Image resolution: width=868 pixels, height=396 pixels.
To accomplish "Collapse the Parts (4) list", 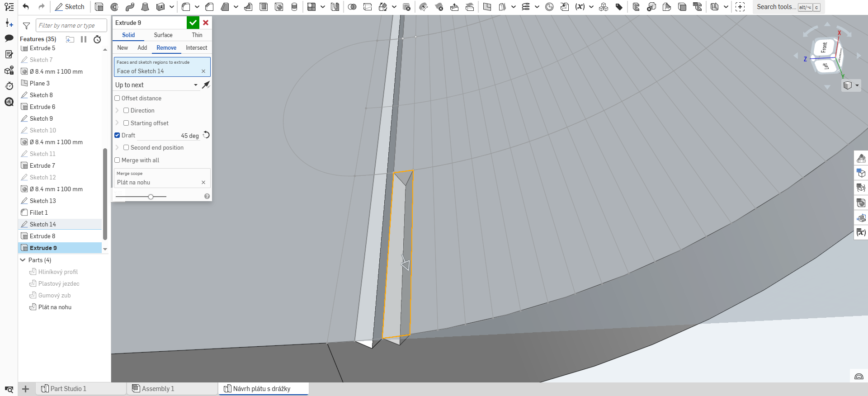I will tap(23, 260).
